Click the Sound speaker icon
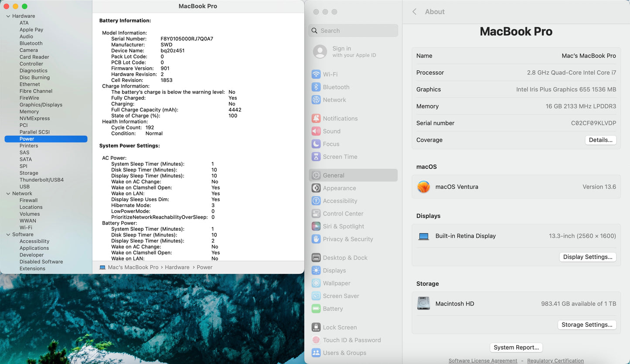630x364 pixels. pos(316,131)
